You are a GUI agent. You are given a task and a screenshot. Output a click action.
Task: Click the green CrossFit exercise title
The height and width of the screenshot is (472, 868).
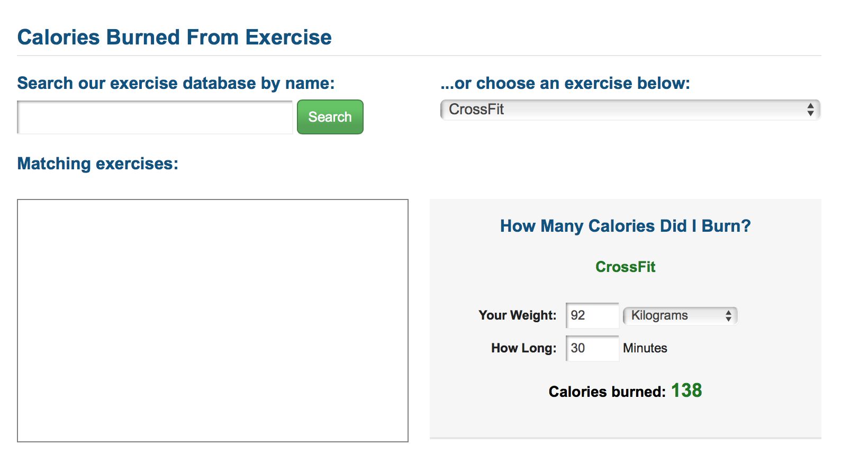625,267
